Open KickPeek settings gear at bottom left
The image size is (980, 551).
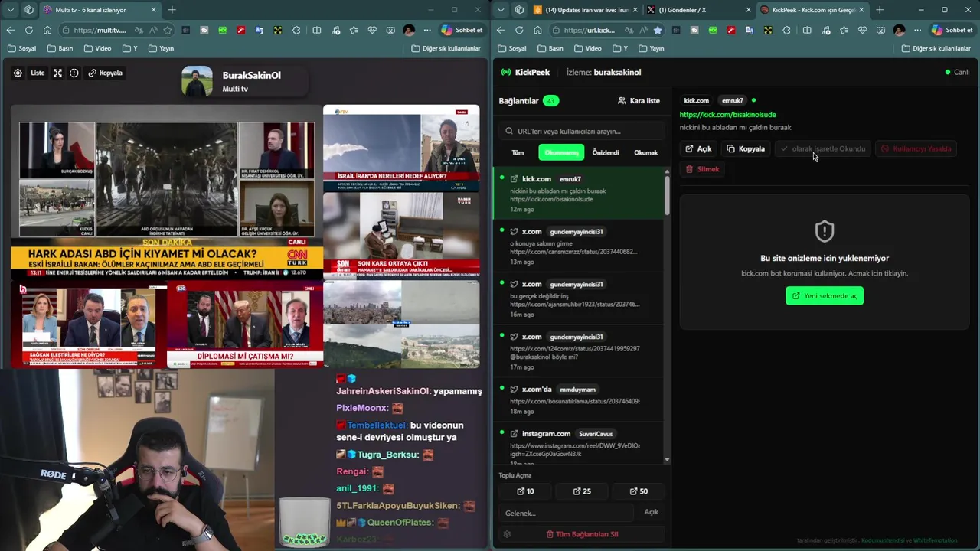[x=507, y=534]
